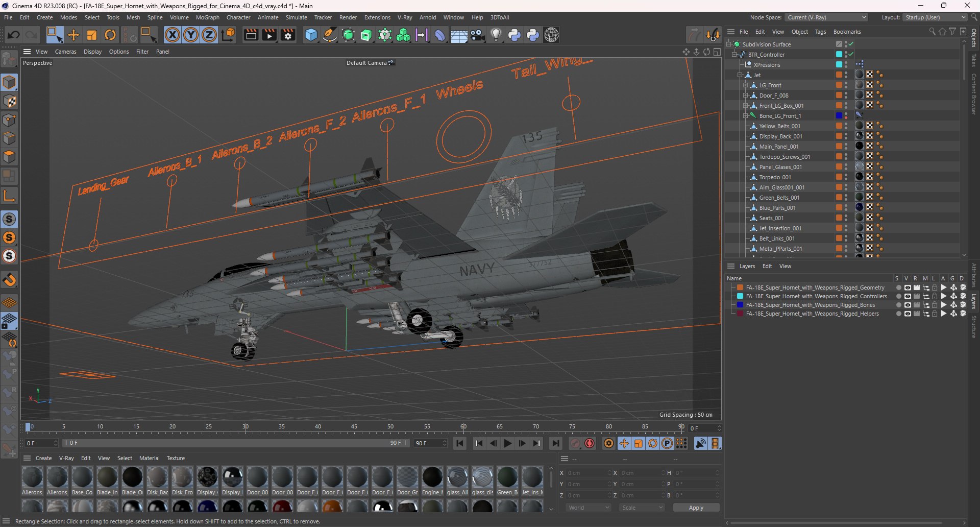Click the Spline Pen tool icon

tap(330, 35)
